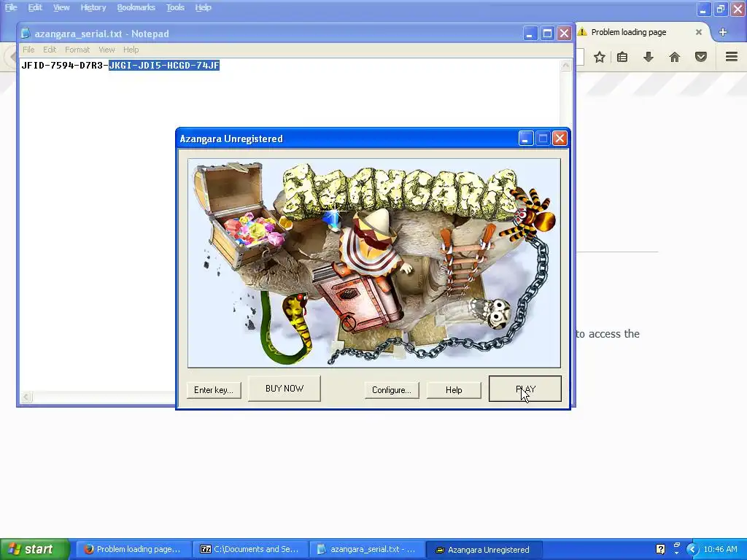Open Notepad View menu

coord(107,50)
